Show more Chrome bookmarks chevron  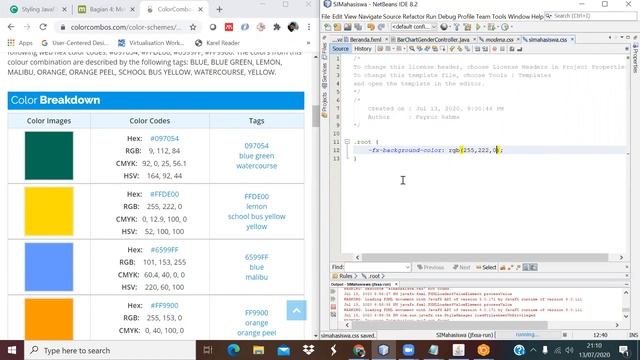pyautogui.click(x=308, y=43)
